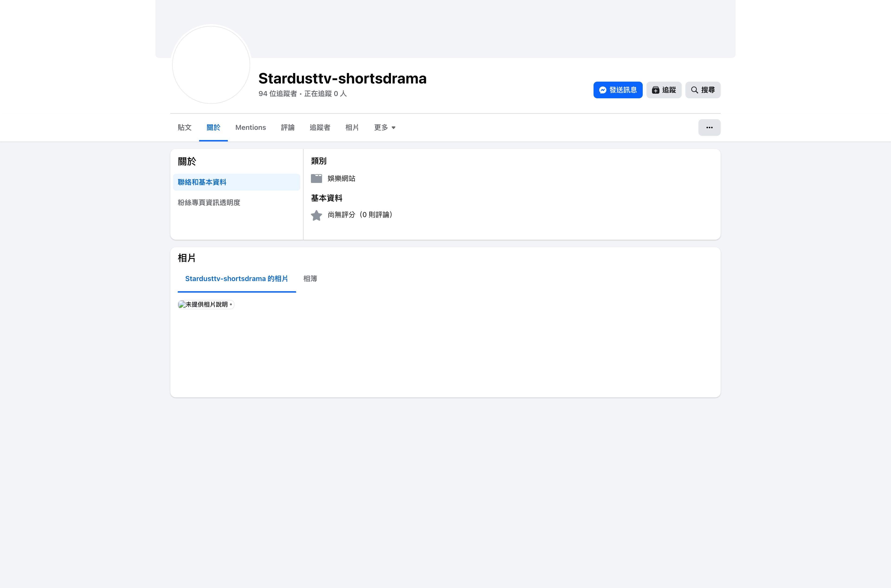Select the 相片 tab in navigation

tap(352, 128)
